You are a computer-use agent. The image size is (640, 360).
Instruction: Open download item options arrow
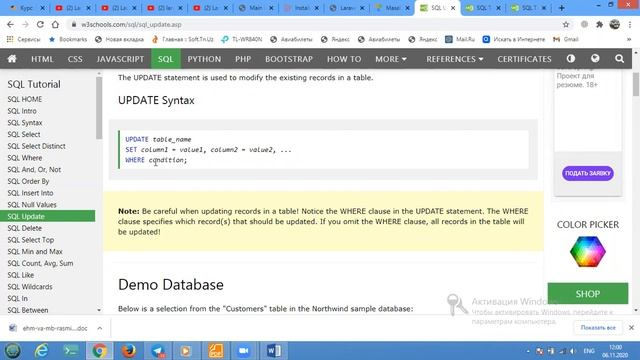tap(100, 328)
